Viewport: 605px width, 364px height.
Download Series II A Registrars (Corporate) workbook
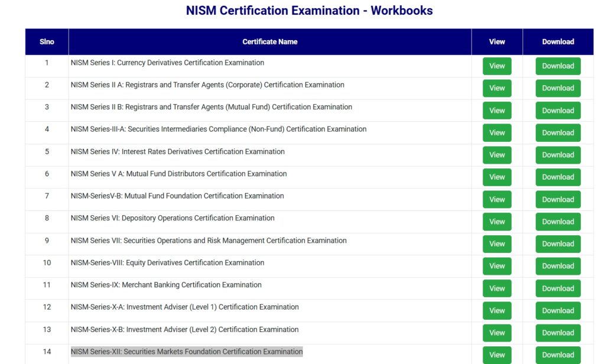[x=558, y=88]
